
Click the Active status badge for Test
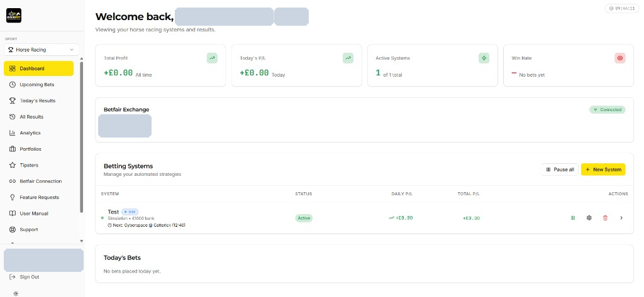304,219
